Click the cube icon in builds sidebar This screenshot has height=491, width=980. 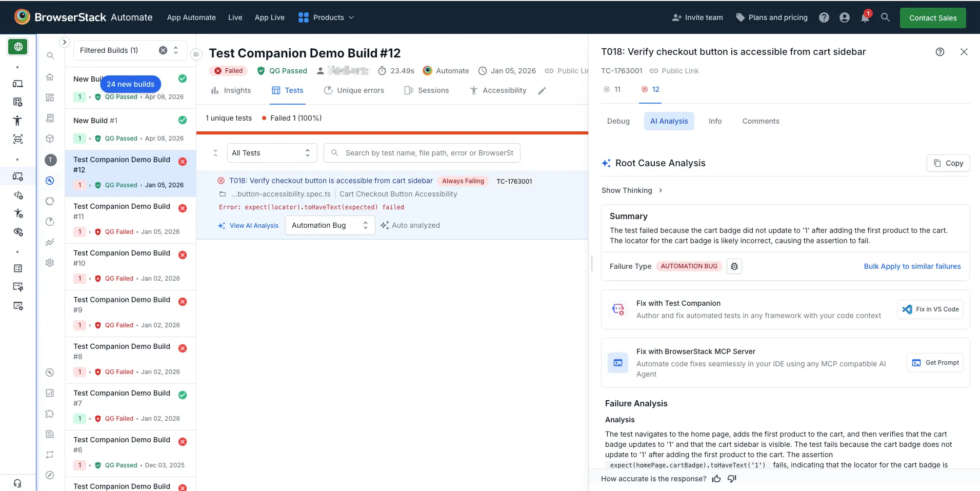click(x=50, y=139)
